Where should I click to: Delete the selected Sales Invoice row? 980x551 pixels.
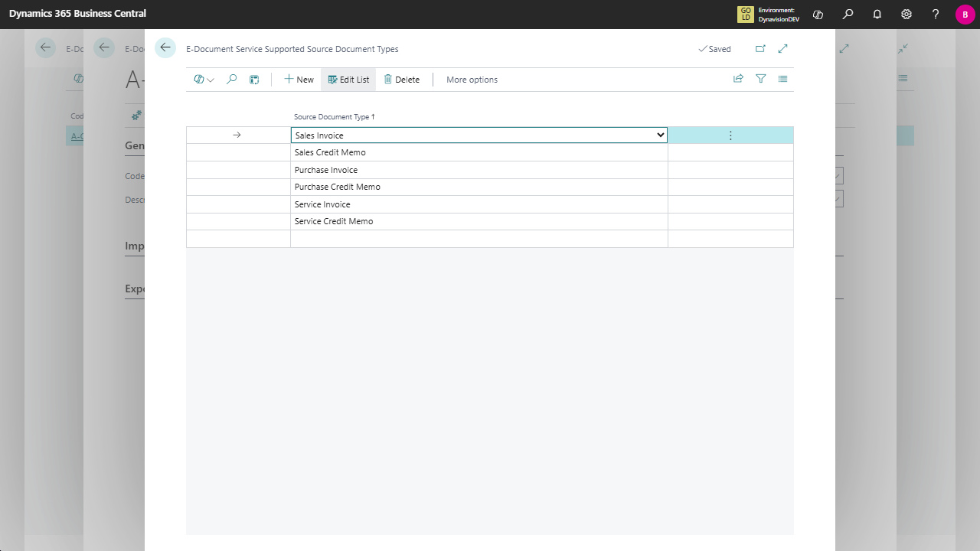pos(402,80)
